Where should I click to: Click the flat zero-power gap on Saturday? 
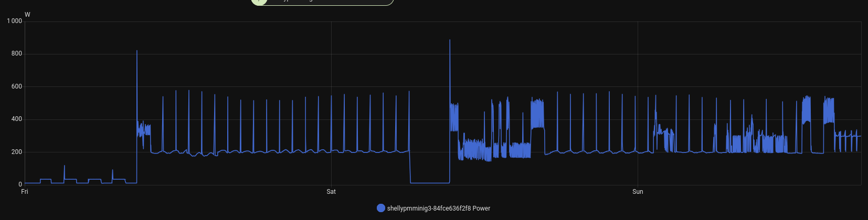coord(430,183)
